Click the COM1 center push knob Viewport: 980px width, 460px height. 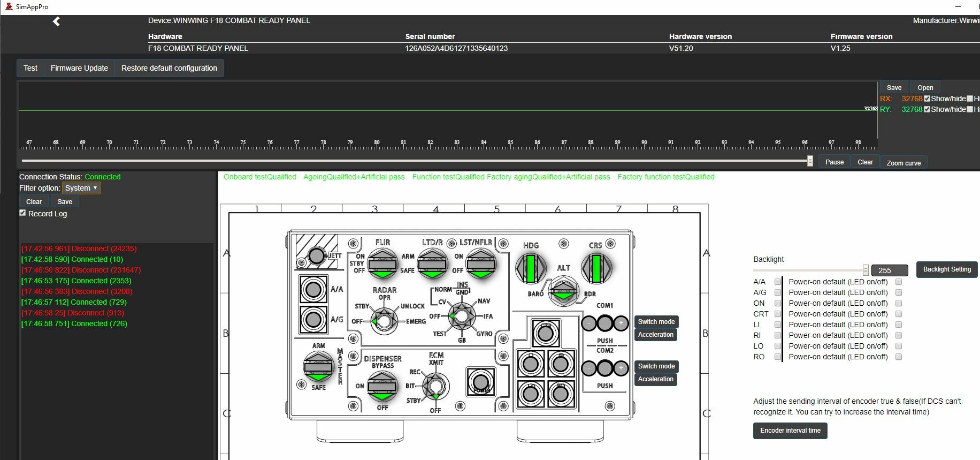(x=605, y=323)
